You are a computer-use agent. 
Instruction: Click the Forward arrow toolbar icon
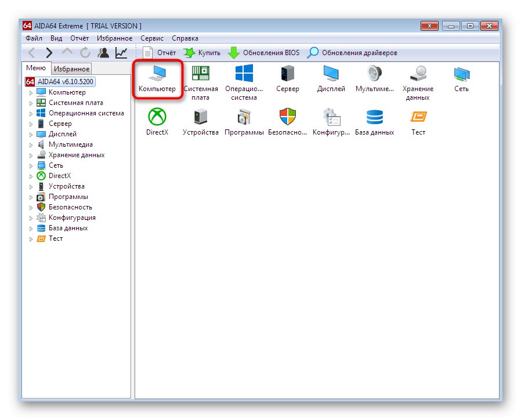coord(49,52)
